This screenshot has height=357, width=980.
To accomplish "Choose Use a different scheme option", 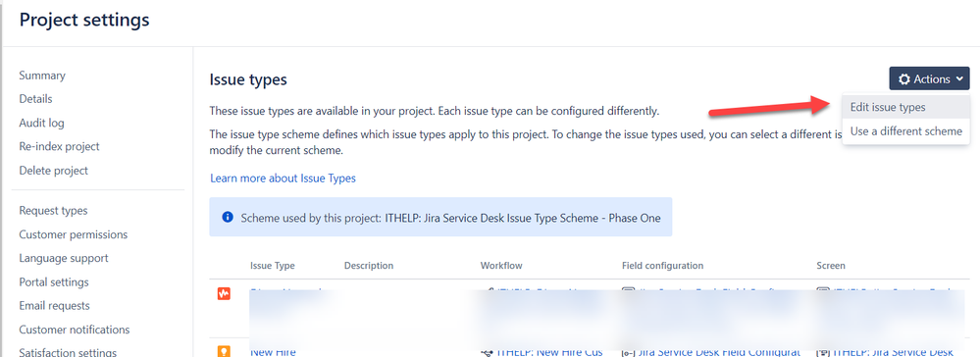I will [x=905, y=131].
